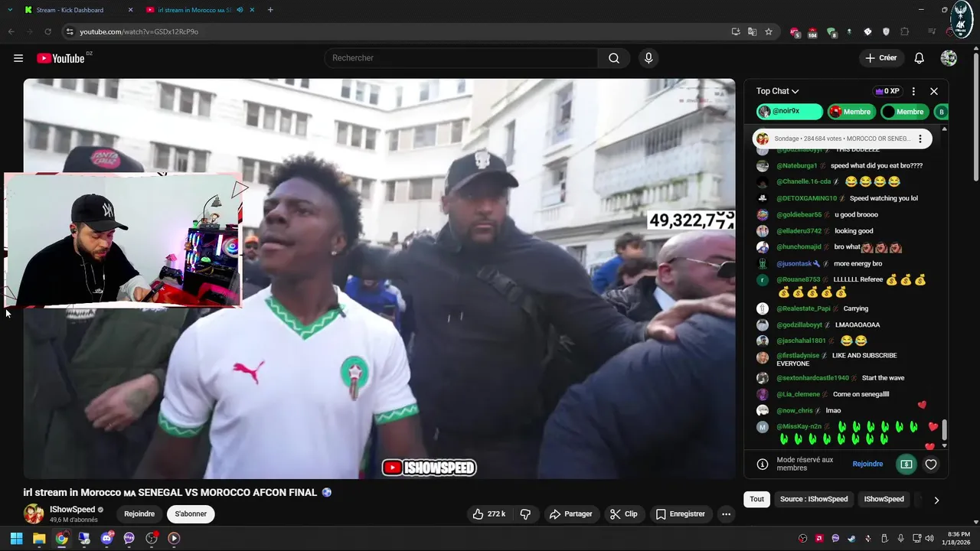The height and width of the screenshot is (551, 980).
Task: Go back in browser history
Action: [x=11, y=31]
